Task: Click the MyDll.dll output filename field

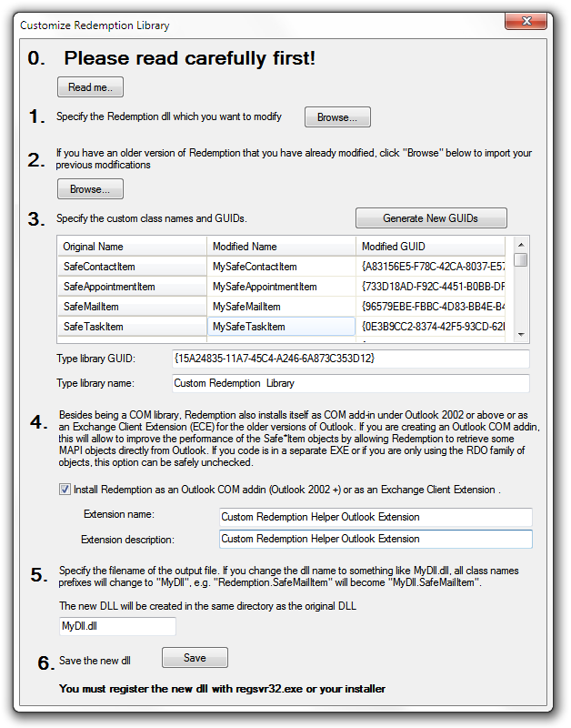Action: (117, 626)
